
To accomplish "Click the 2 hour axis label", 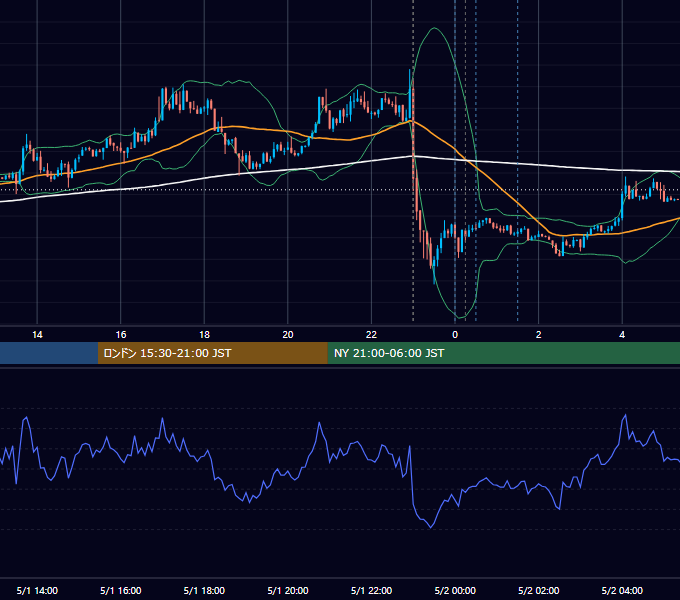I will click(x=539, y=335).
